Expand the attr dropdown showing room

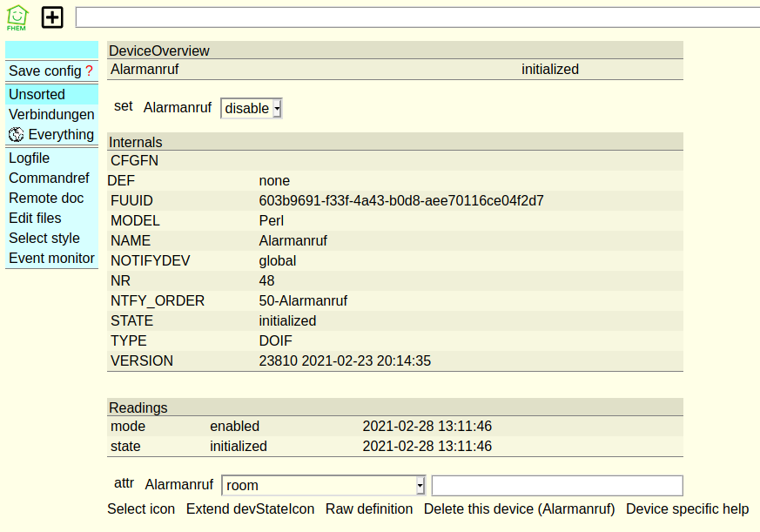point(324,485)
